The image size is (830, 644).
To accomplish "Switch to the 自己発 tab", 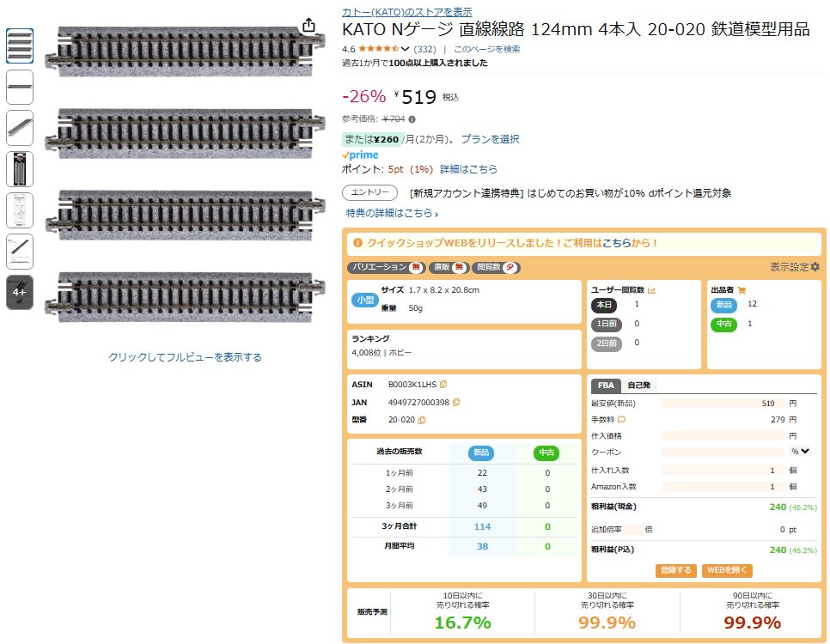I will (x=638, y=386).
